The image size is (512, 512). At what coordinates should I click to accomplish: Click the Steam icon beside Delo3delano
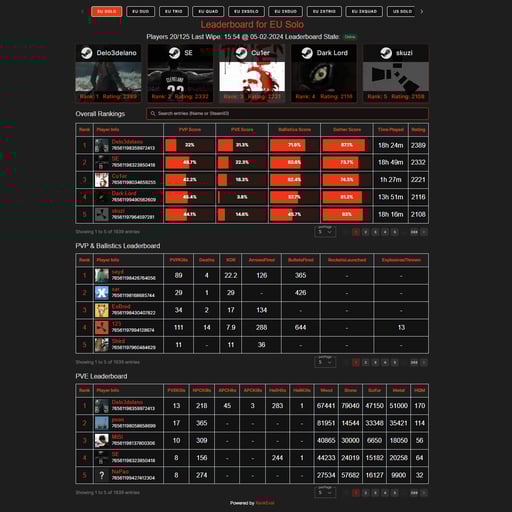point(87,53)
